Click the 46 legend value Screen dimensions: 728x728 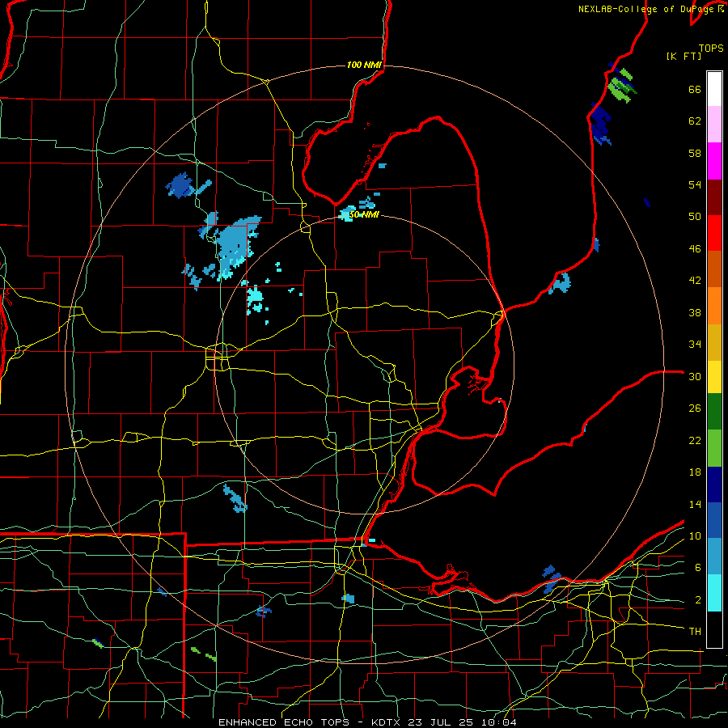coord(695,249)
